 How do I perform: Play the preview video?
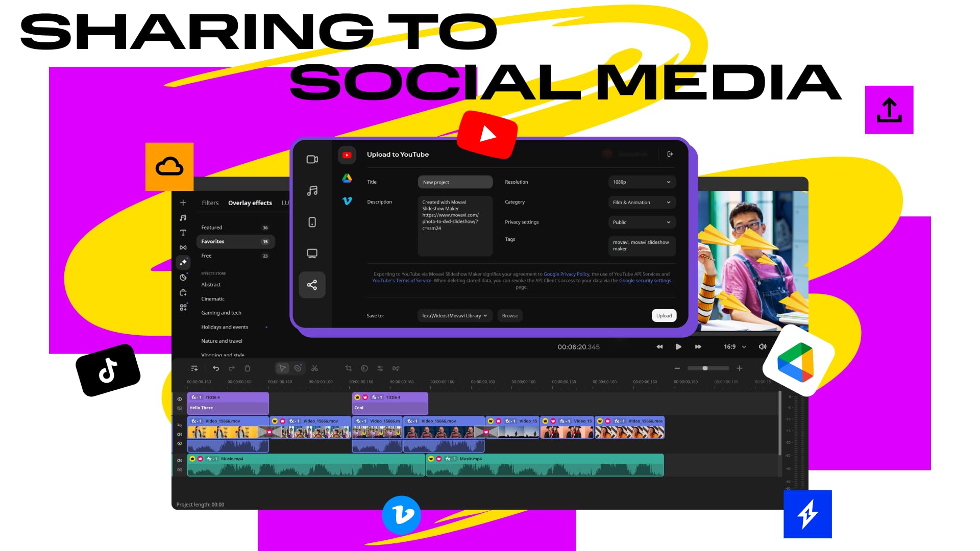[678, 347]
